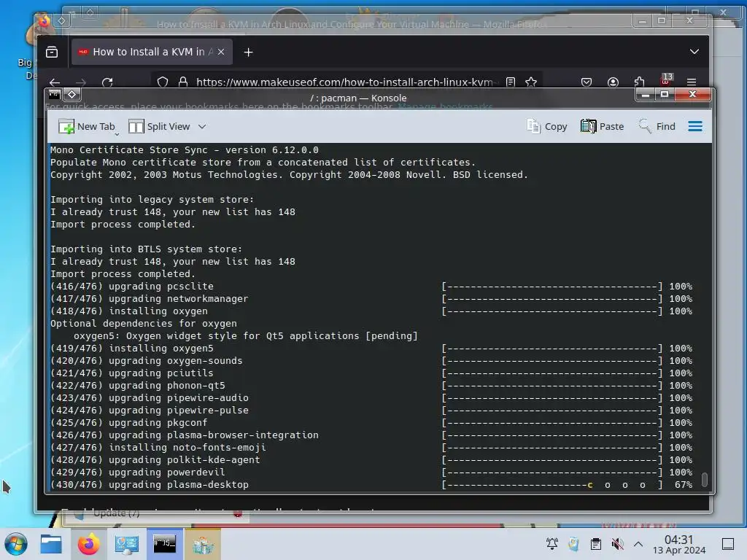Viewport: 747px width, 560px height.
Task: Click Firefox View icon
Action: point(52,52)
